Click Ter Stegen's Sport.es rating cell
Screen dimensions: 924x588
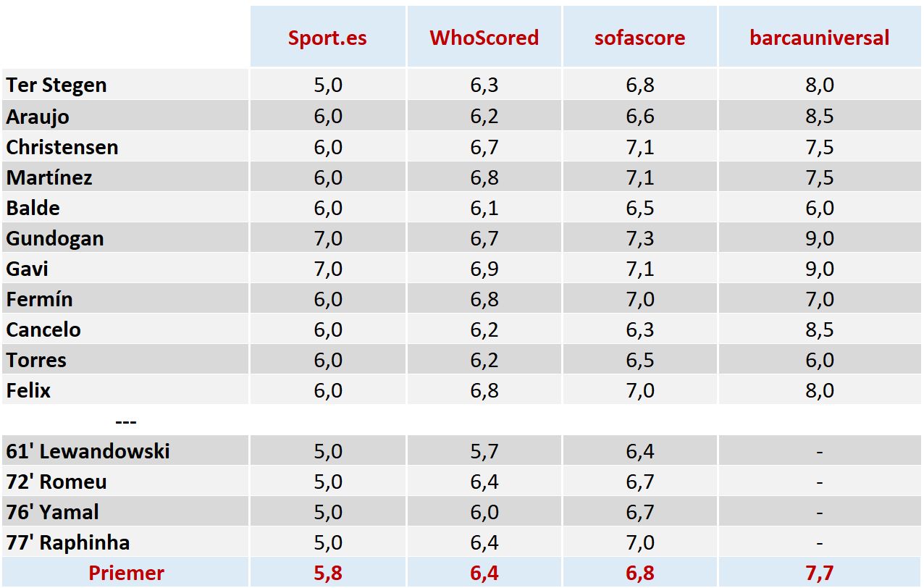click(327, 85)
